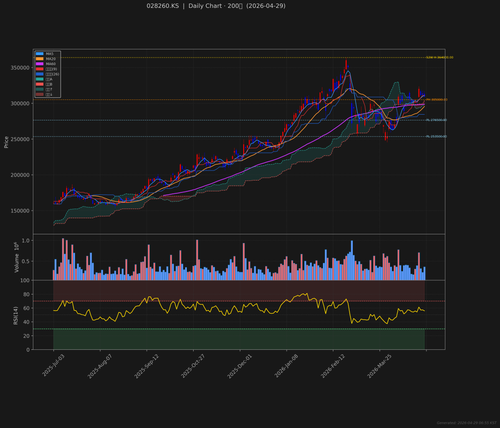
Task: Click the blue legend swatch labeled (26)
Action: click(x=40, y=74)
